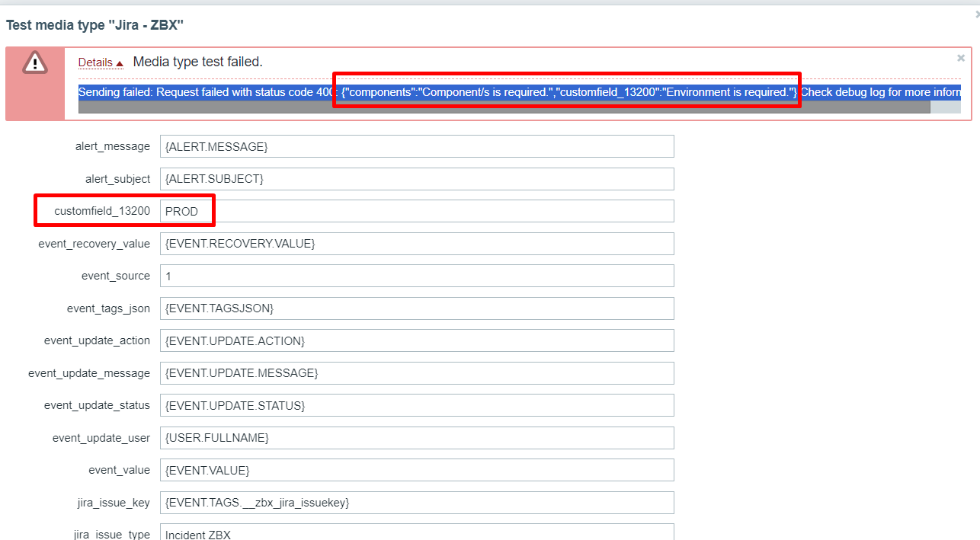This screenshot has height=540, width=980.
Task: Click the 'event_tags_json' label
Action: [x=108, y=308]
